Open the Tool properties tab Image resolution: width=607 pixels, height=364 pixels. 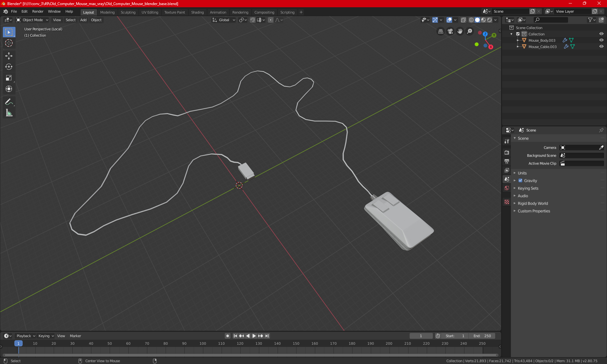click(x=507, y=141)
